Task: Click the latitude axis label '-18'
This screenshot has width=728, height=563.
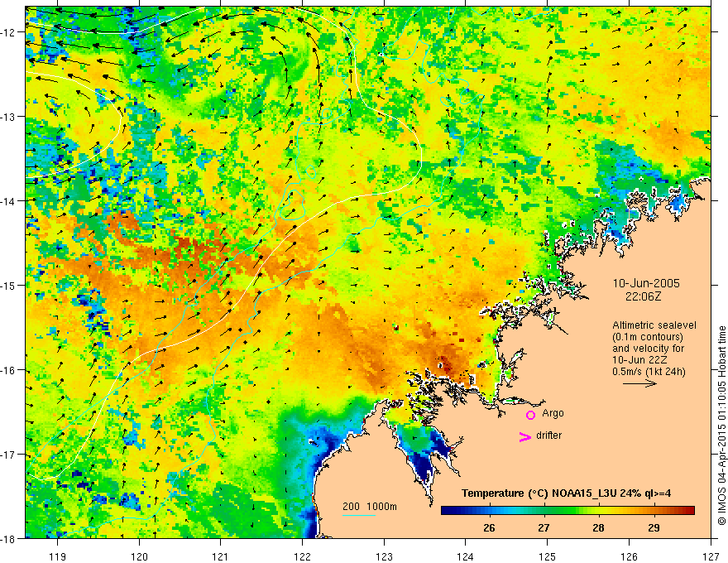Action: tap(9, 538)
